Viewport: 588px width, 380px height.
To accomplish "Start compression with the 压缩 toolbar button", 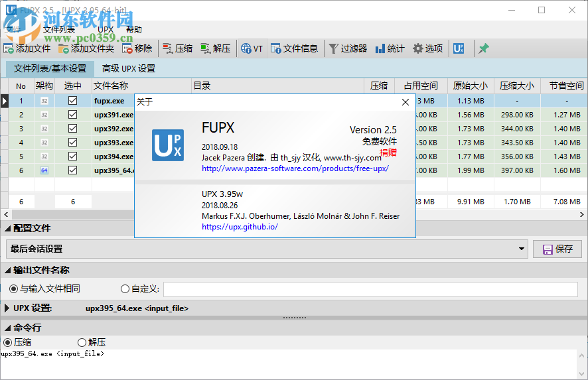I will [x=178, y=48].
